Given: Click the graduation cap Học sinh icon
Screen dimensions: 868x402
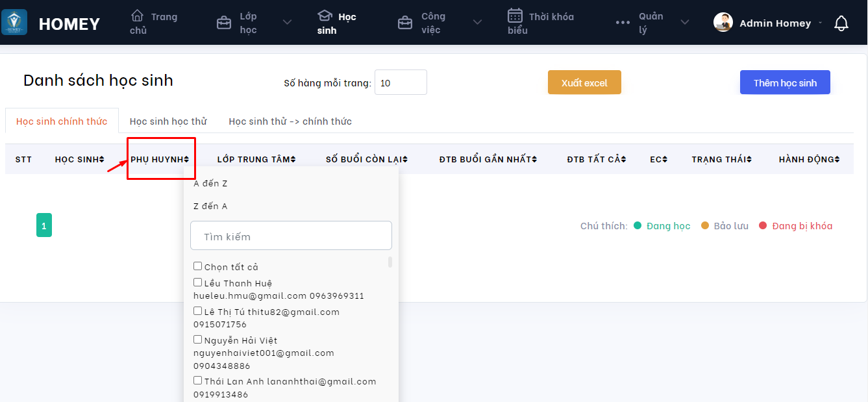Looking at the screenshot, I should pyautogui.click(x=324, y=16).
